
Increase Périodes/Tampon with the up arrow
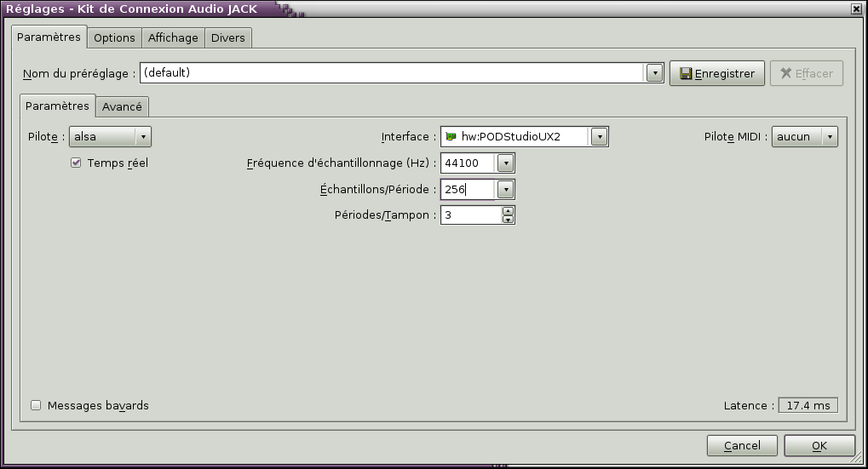point(509,211)
